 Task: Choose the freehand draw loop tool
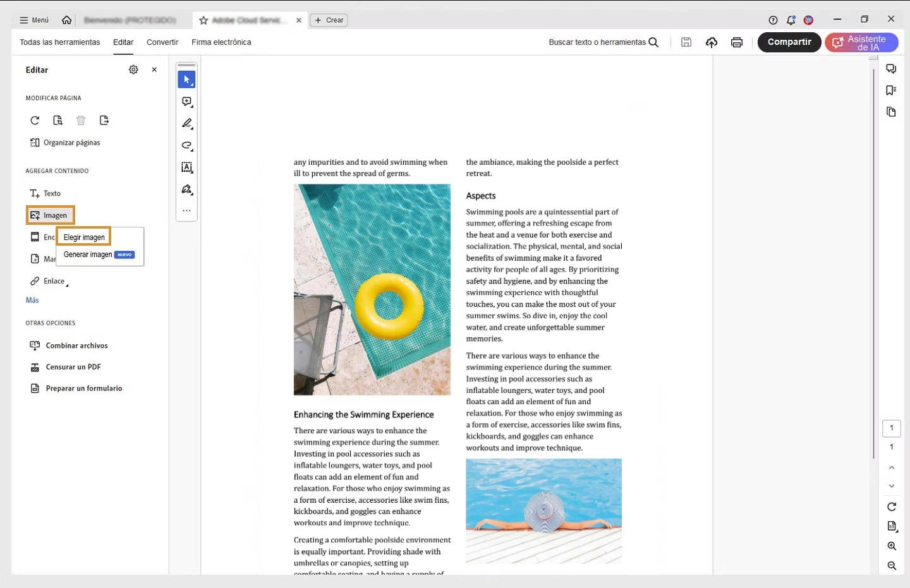(186, 145)
